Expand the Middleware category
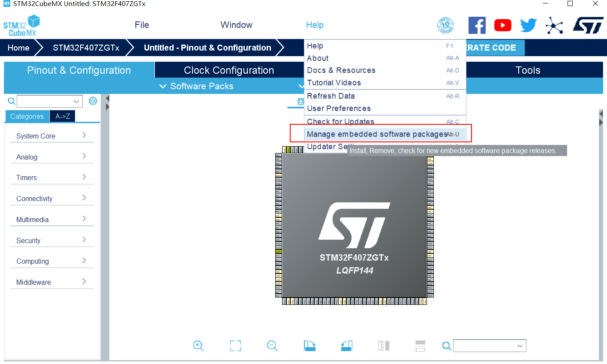This screenshot has height=364, width=607. coord(52,282)
